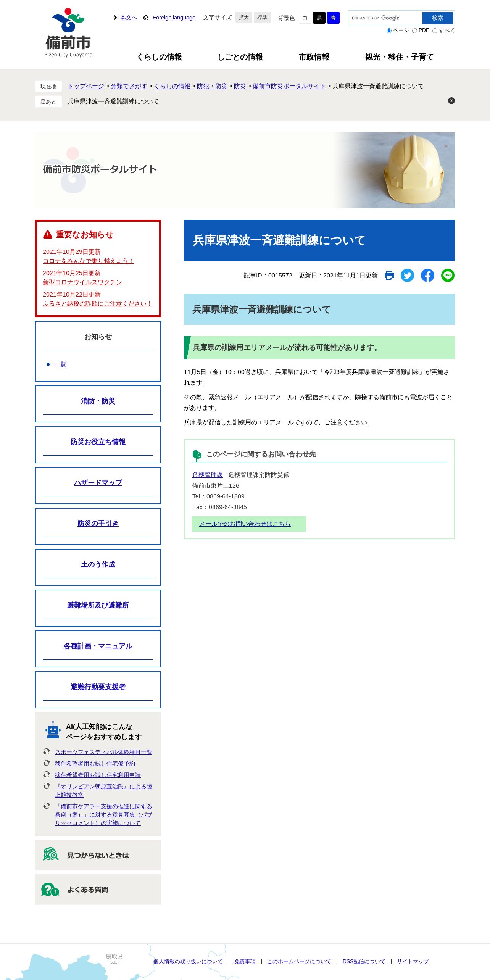Open the しごとの情報 menu
Screen dimensions: 490x980
point(240,57)
